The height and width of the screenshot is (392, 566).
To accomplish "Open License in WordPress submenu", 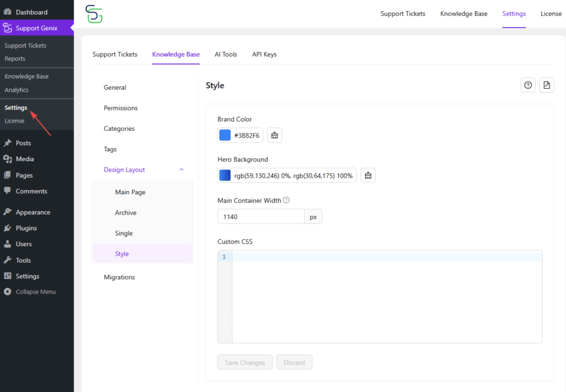I will tap(14, 121).
